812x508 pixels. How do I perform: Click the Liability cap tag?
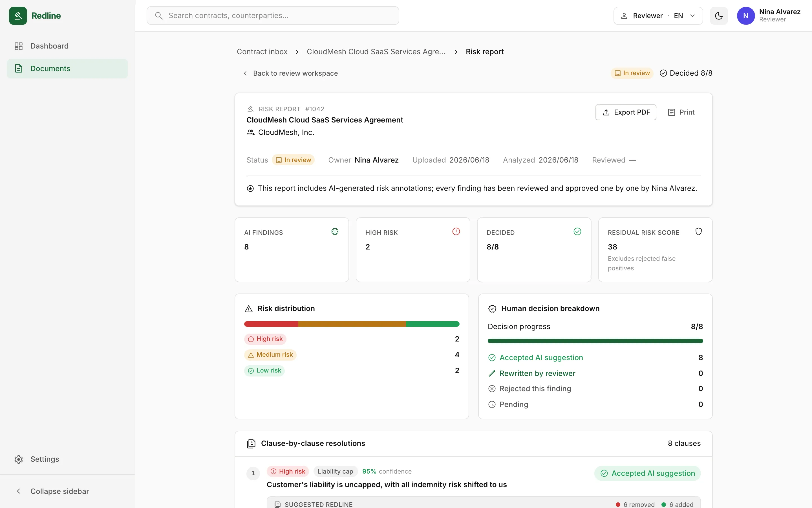coord(336,471)
